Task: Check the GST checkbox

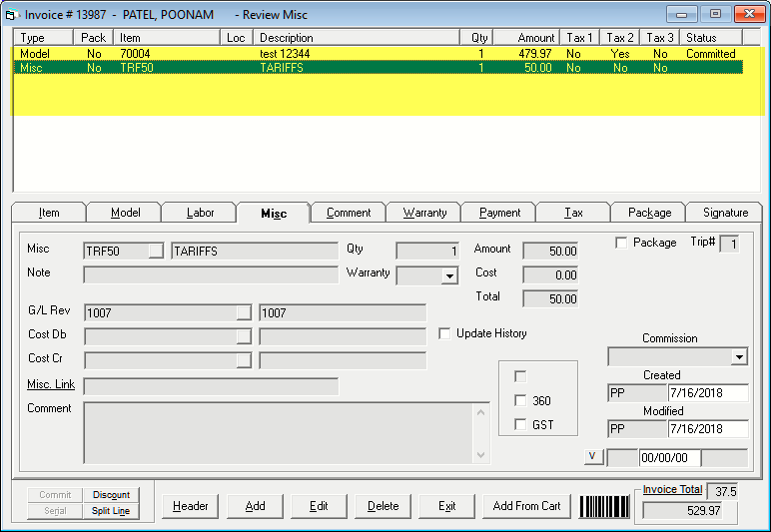Action: click(520, 424)
